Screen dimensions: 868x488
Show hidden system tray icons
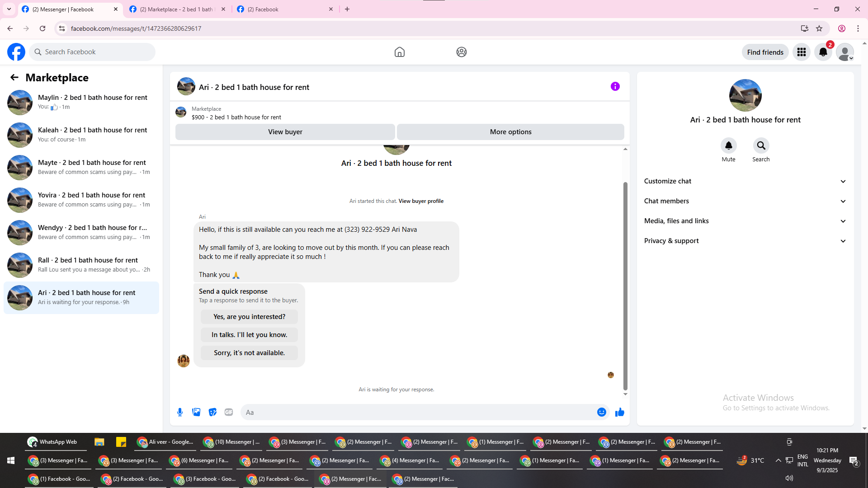click(778, 460)
